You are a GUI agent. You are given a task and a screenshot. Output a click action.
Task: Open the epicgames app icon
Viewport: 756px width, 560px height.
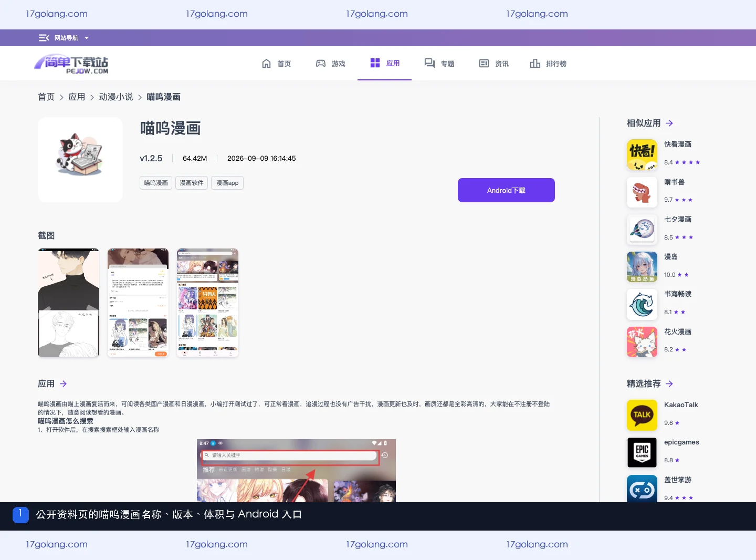[x=642, y=453]
